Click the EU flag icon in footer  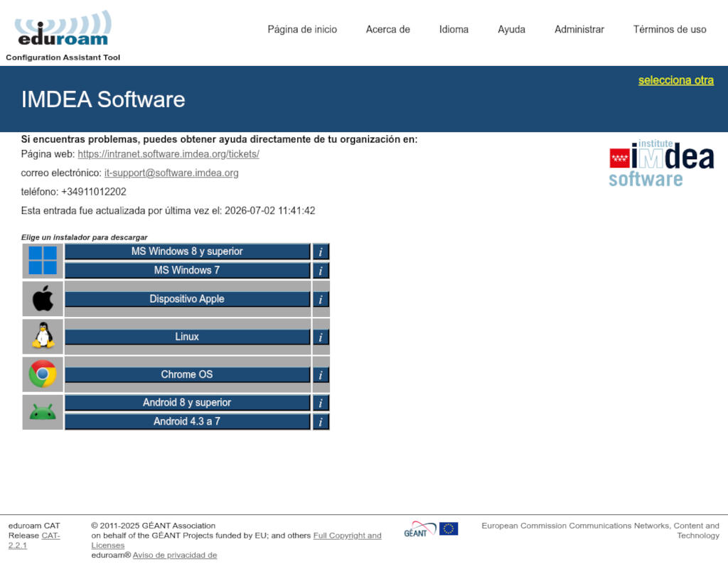(x=449, y=529)
